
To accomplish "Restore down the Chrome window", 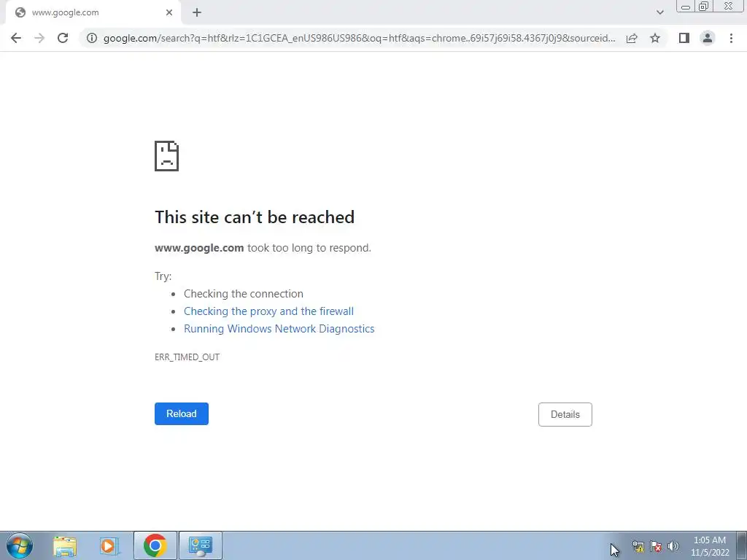I will [704, 7].
